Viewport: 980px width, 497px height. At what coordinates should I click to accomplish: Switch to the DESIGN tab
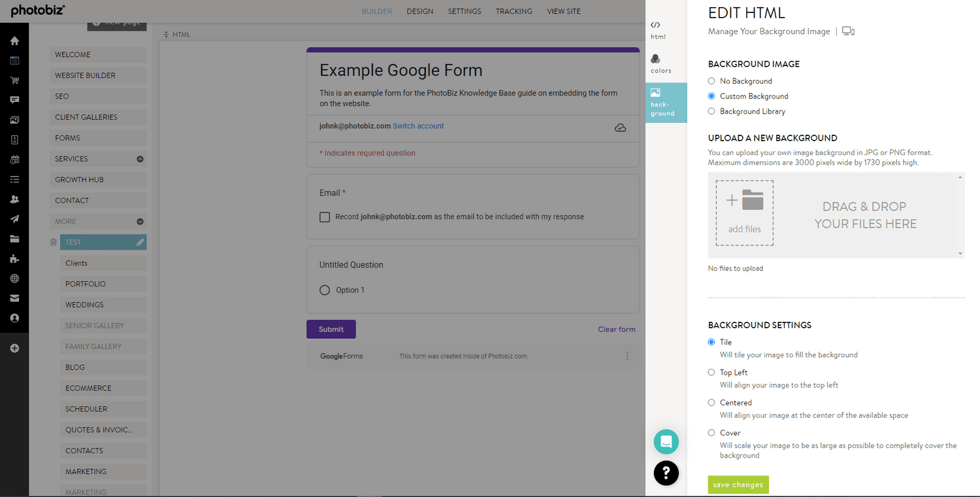pyautogui.click(x=419, y=11)
